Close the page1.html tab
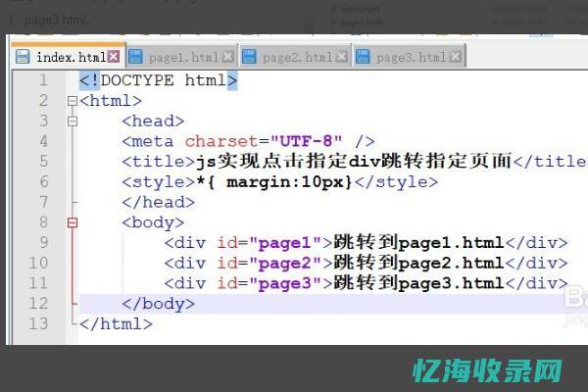Viewport: 588px width, 392px height. point(228,57)
